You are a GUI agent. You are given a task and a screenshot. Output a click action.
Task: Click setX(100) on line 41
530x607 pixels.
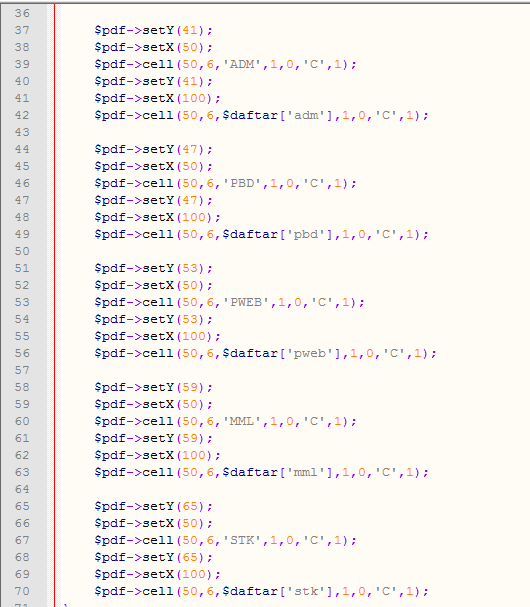[x=177, y=98]
